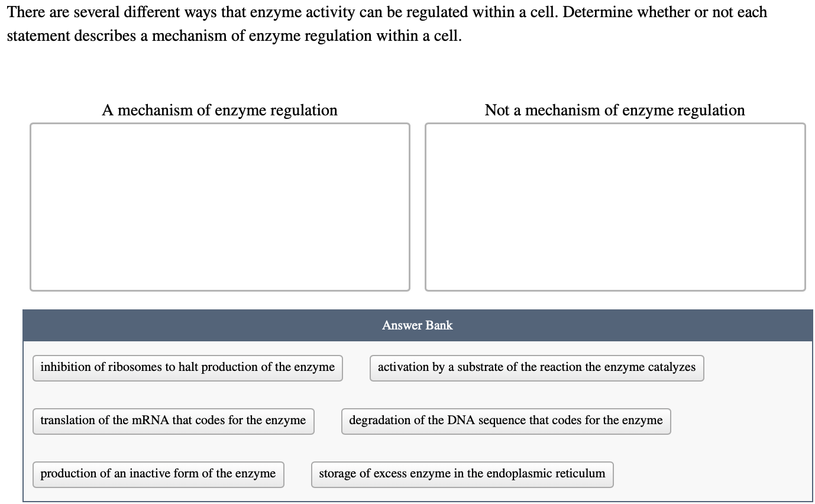Choose the 'degradation of the DNA sequence' tile
The width and height of the screenshot is (815, 504).
(506, 421)
